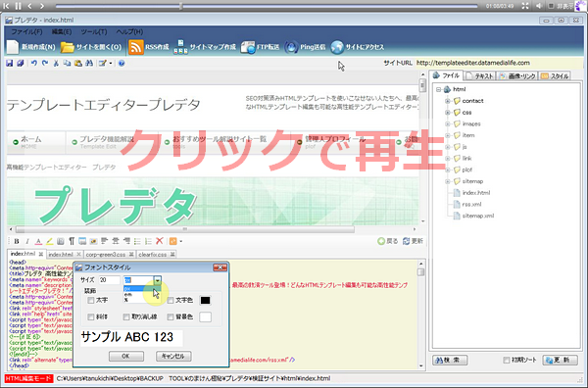Enable the 斜体 italic checkbox
Screen dimensions: 588x388
[x=91, y=317]
